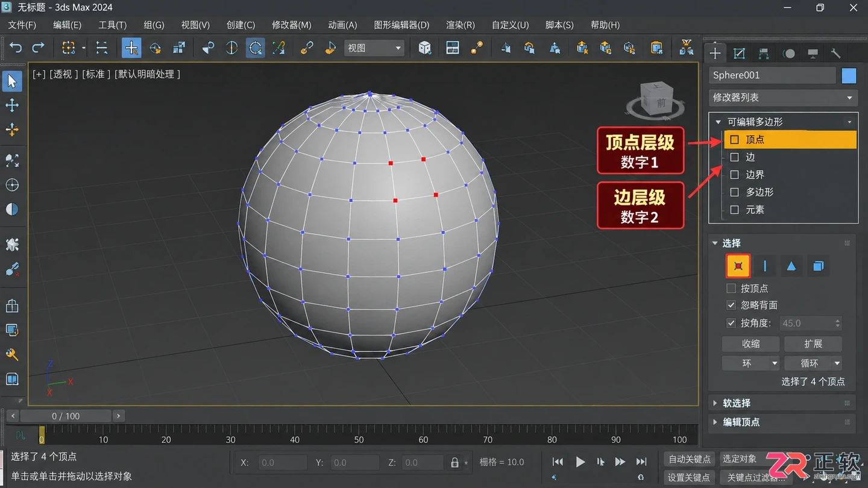This screenshot has height=488, width=868.
Task: Click the 环 button
Action: pos(746,363)
